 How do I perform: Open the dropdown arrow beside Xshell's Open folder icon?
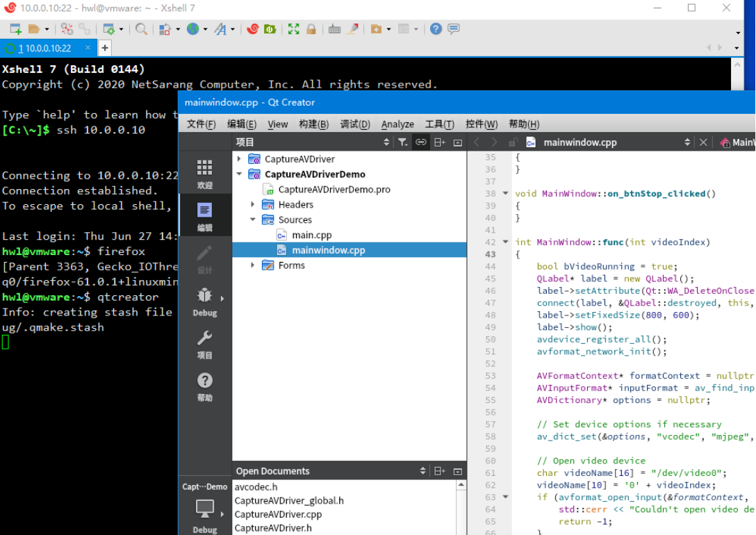click(x=47, y=29)
